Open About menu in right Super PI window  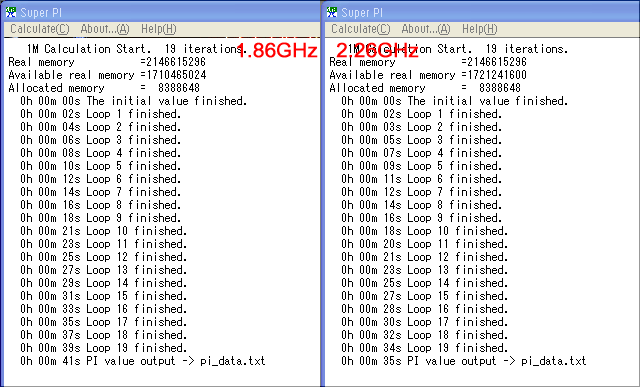(x=425, y=29)
